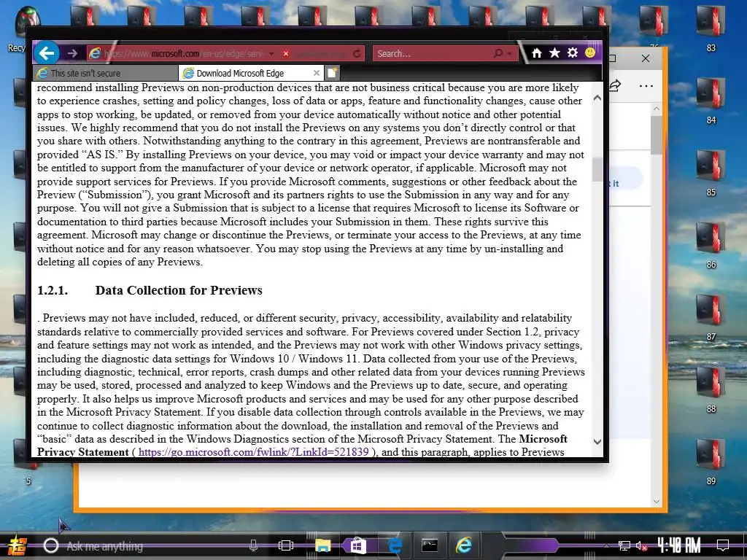Open Favorites with the star icon
Image resolution: width=747 pixels, height=560 pixels.
tap(554, 52)
